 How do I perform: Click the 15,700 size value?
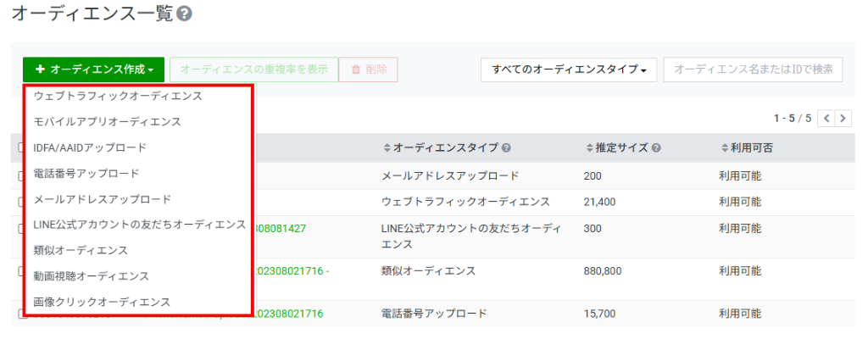point(599,314)
